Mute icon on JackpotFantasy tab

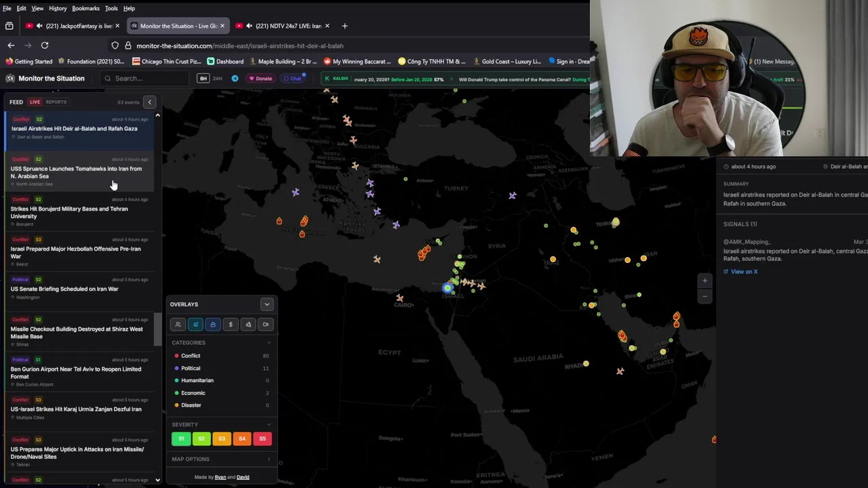coord(39,26)
